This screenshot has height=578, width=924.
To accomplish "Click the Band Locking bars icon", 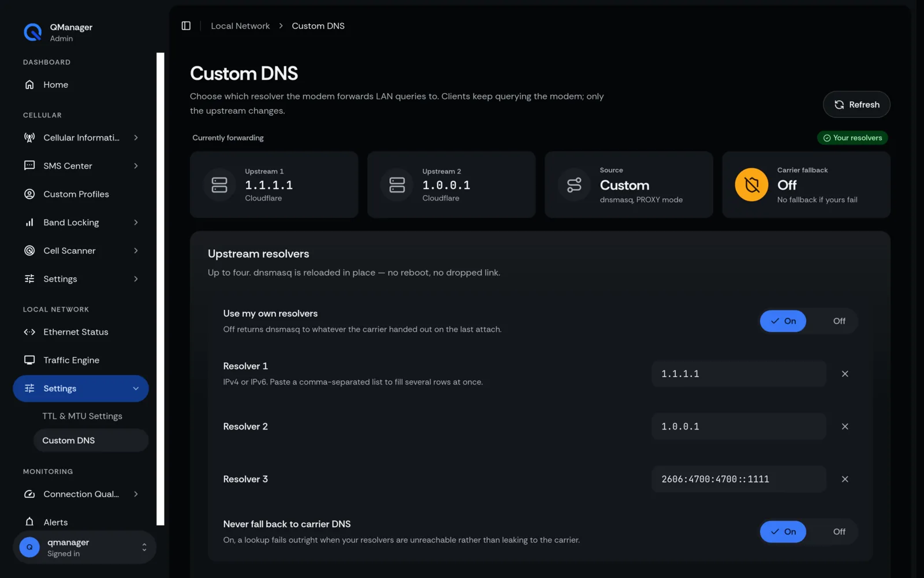I will tap(29, 223).
